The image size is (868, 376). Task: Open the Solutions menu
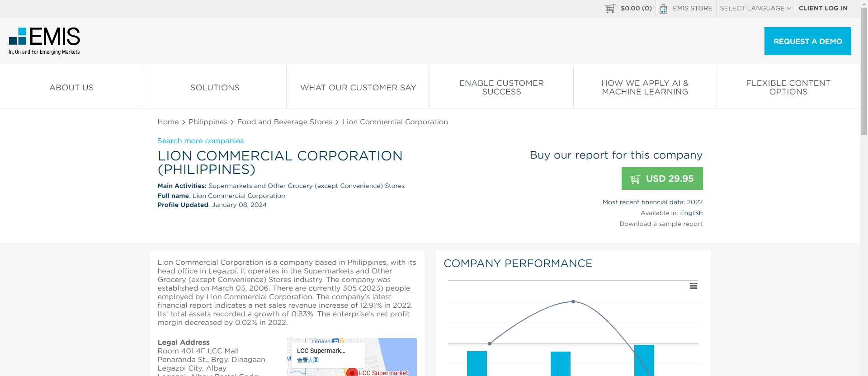[x=215, y=87]
